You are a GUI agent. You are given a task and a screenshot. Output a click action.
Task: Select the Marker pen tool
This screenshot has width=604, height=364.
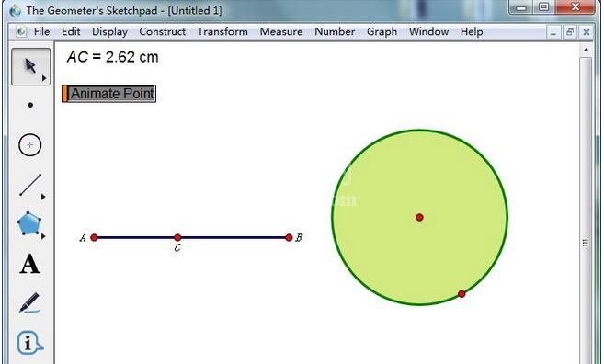tap(29, 302)
